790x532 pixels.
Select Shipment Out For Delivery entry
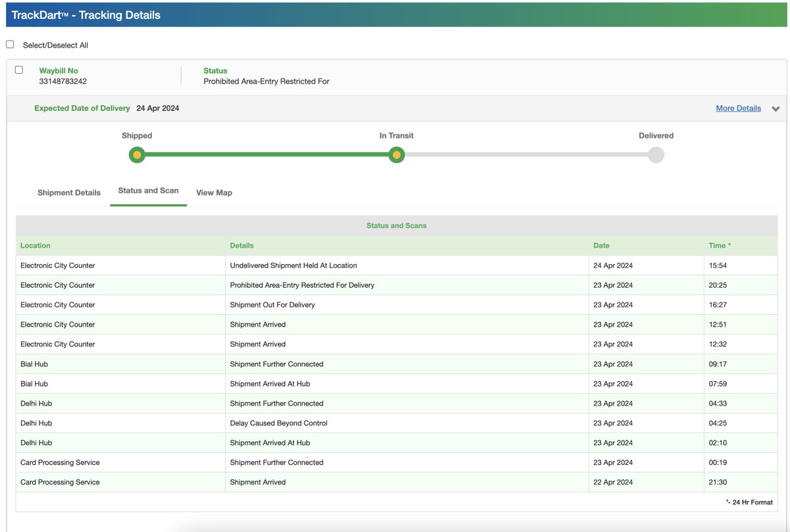[x=273, y=305]
